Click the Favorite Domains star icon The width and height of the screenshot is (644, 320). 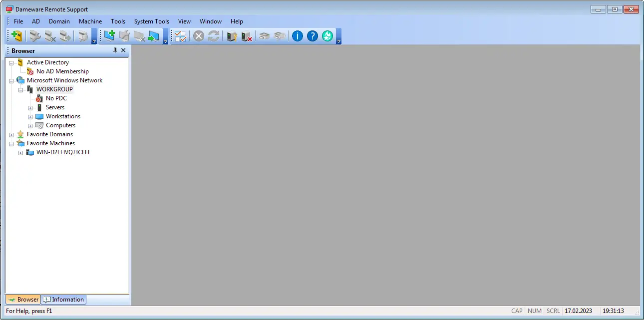[20, 134]
